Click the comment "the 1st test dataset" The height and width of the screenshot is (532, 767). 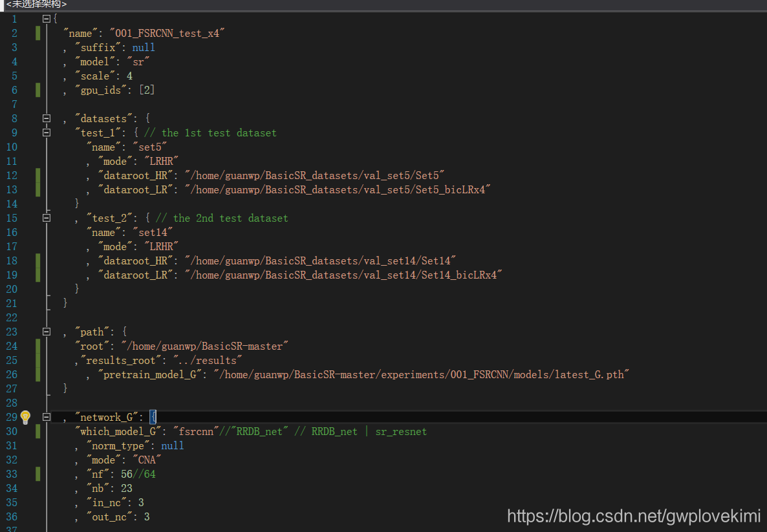(x=219, y=133)
